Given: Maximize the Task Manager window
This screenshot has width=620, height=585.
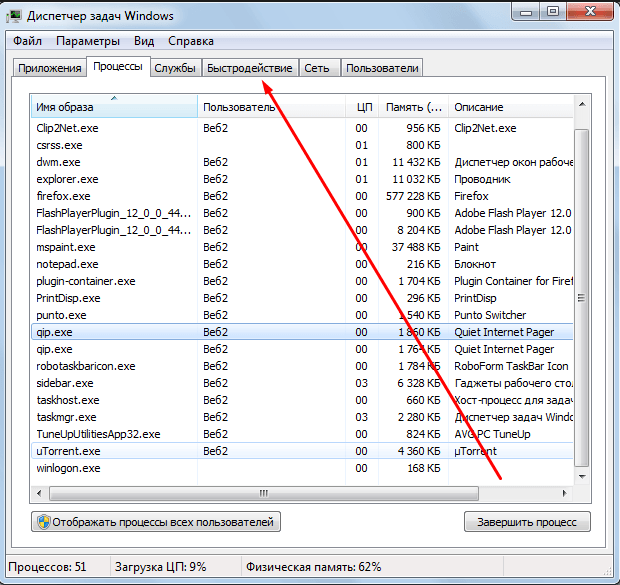Looking at the screenshot, I should point(553,11).
